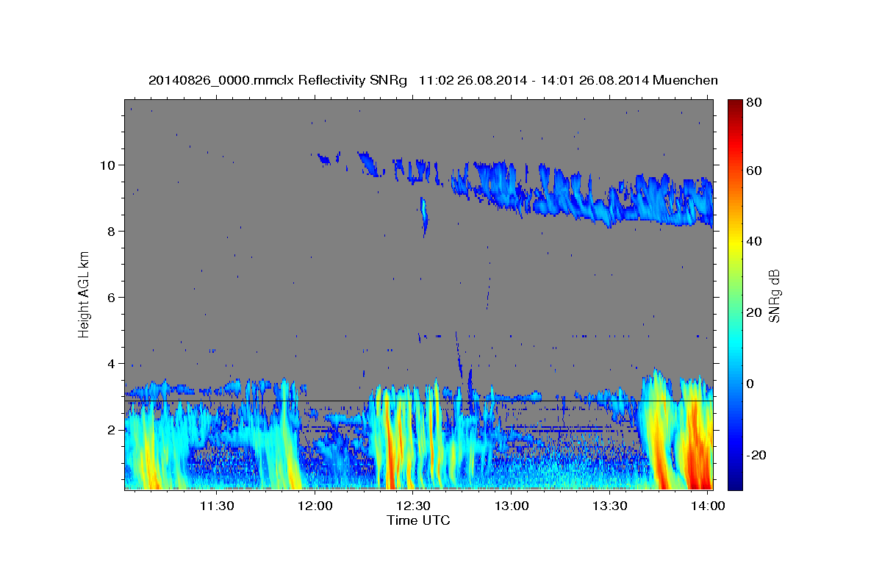Click the 12:30 time tick label
Screen dimensions: 882x588
[414, 506]
